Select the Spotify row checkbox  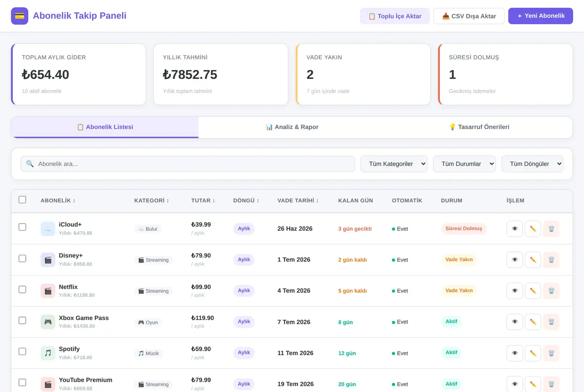tap(22, 351)
